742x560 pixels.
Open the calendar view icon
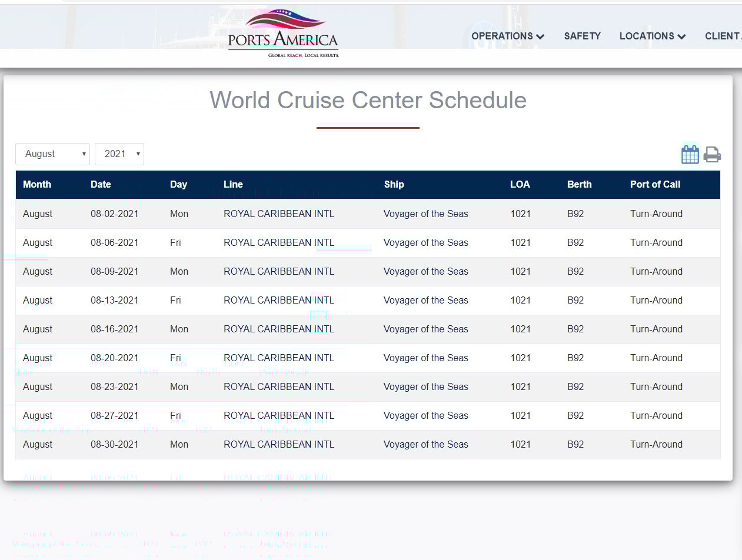690,155
